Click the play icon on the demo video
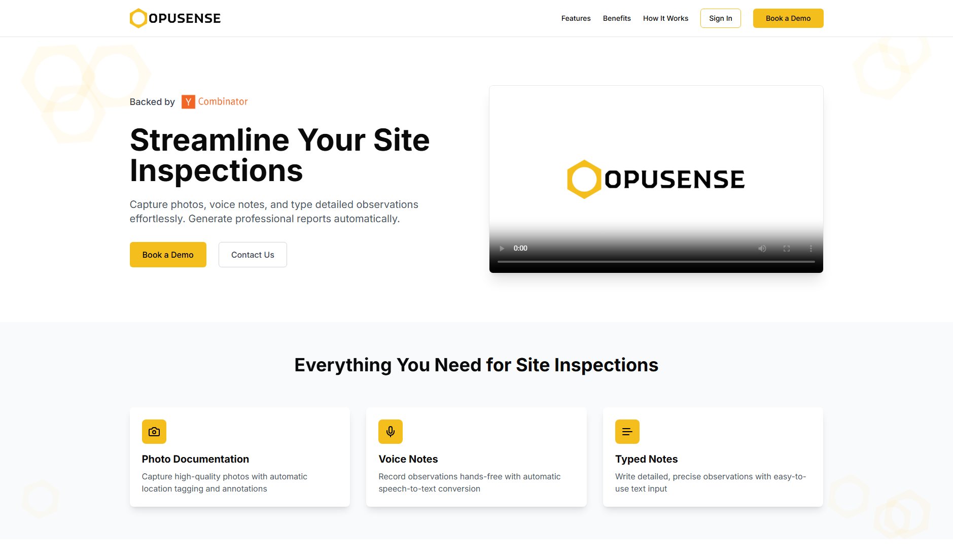953x560 pixels. click(x=502, y=248)
